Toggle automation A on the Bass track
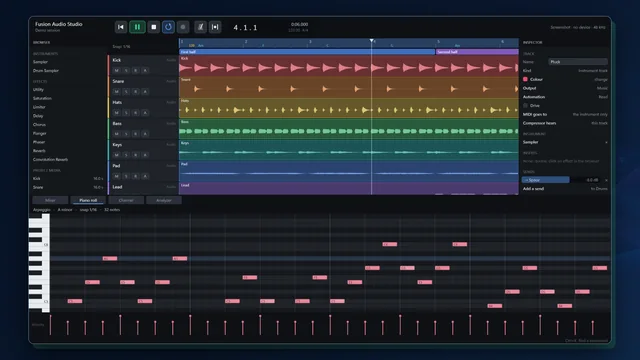The width and height of the screenshot is (640, 360). [145, 134]
